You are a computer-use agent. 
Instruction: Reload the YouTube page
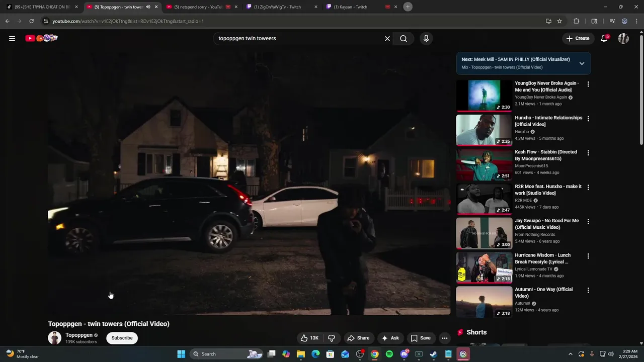pos(31,21)
